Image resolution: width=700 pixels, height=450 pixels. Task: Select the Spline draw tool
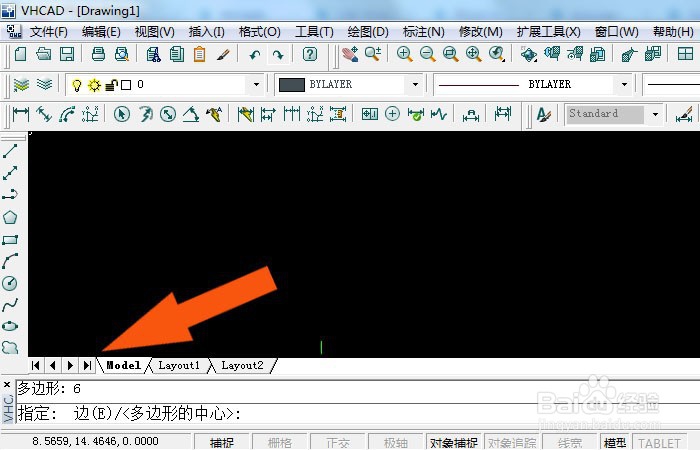click(10, 304)
